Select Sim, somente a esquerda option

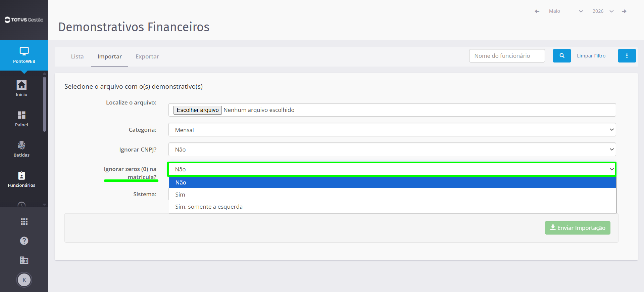point(392,207)
